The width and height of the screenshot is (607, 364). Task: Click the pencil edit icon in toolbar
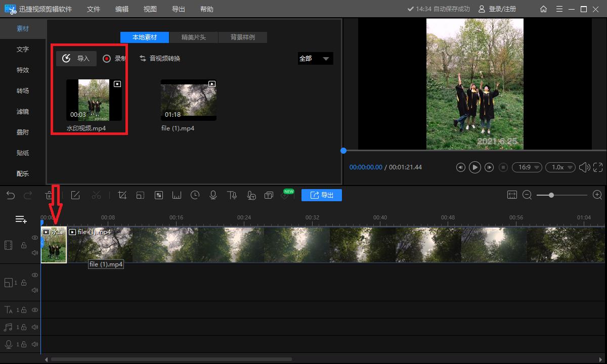coord(75,195)
